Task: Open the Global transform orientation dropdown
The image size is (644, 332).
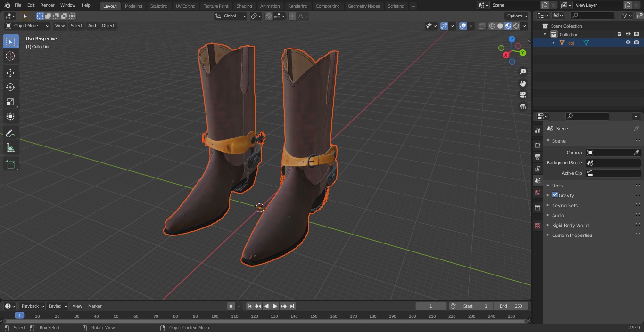Action: pyautogui.click(x=231, y=16)
